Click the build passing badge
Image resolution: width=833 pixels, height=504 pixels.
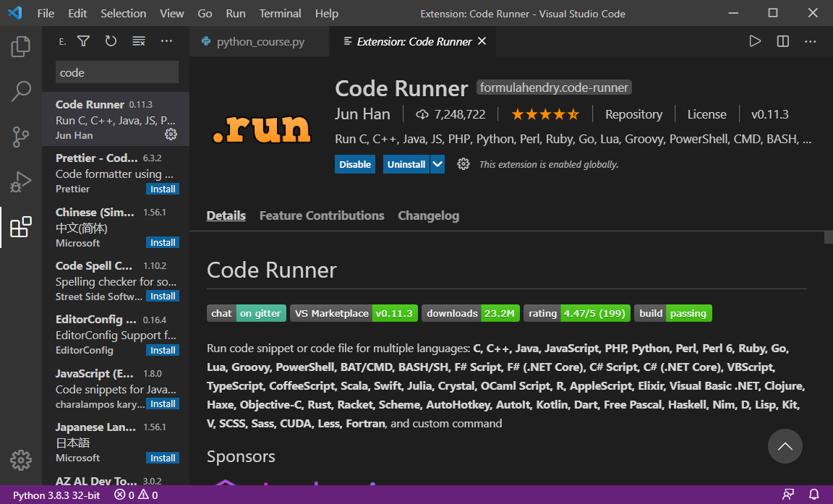pos(673,313)
